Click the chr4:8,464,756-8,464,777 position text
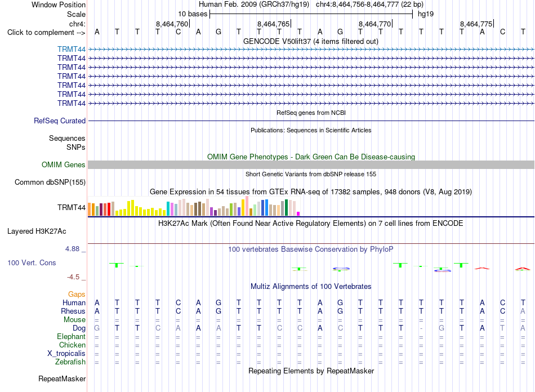This screenshot has height=392, width=535. (x=369, y=5)
